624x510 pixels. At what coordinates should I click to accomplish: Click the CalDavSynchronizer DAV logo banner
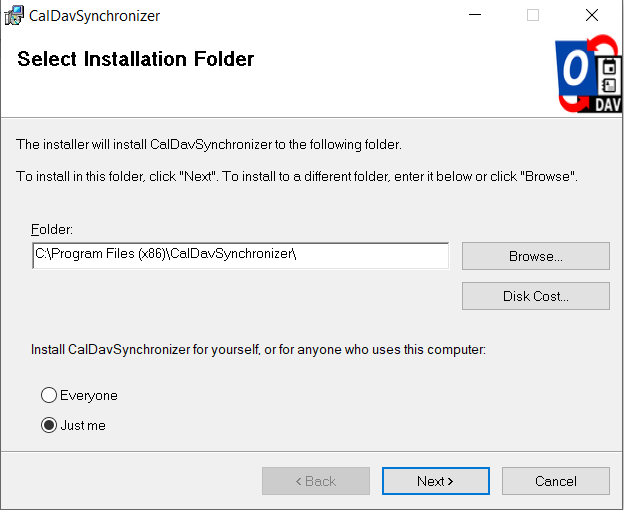[x=589, y=74]
